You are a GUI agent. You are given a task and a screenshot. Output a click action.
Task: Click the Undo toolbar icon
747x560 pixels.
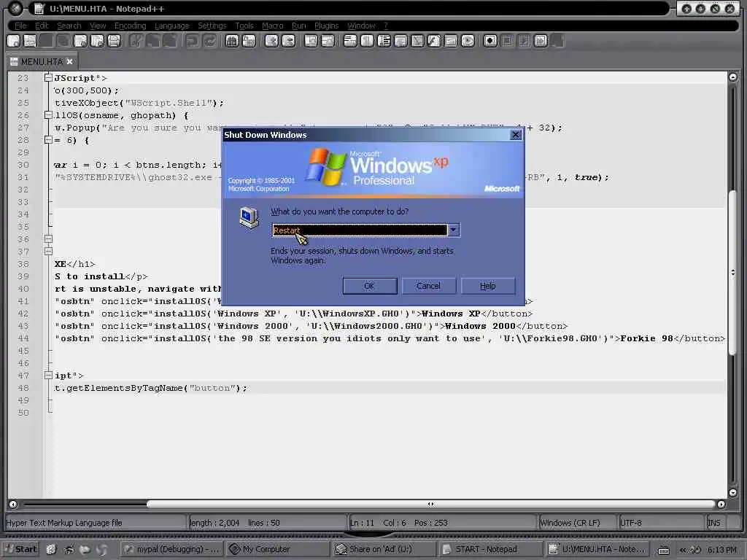pyautogui.click(x=193, y=41)
